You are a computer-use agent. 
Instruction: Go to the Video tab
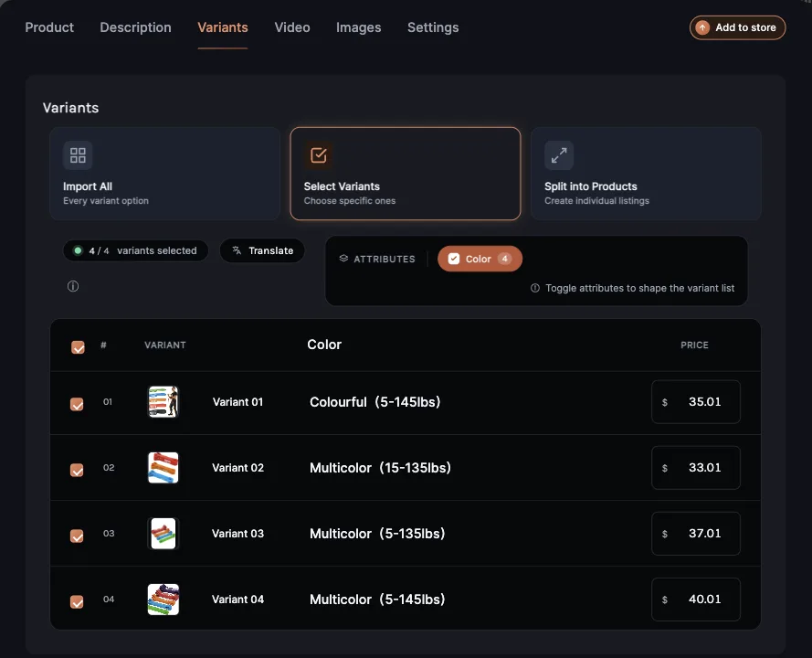click(x=292, y=27)
